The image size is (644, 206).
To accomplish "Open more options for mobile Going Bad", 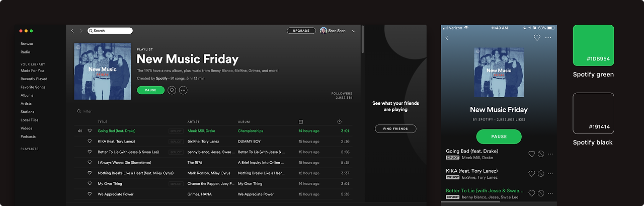I will point(550,154).
